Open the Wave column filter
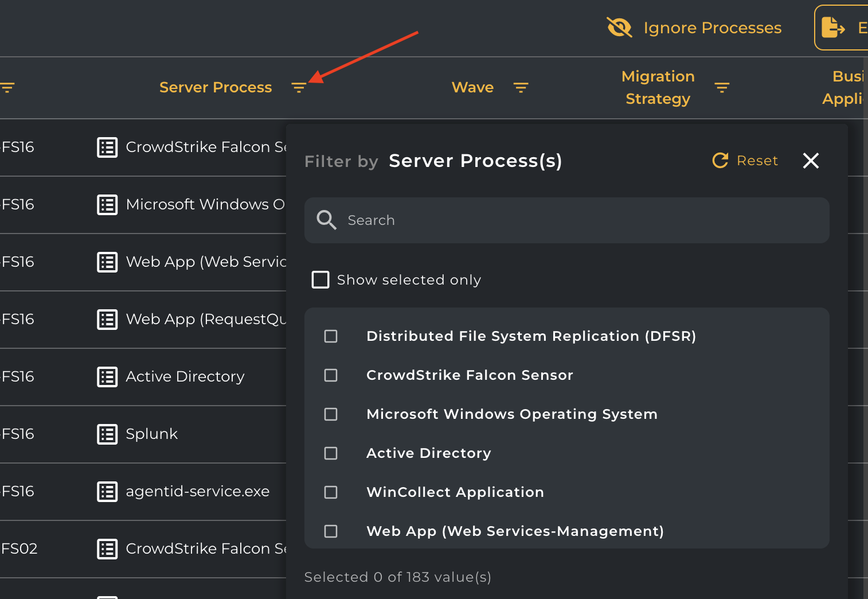 point(521,88)
